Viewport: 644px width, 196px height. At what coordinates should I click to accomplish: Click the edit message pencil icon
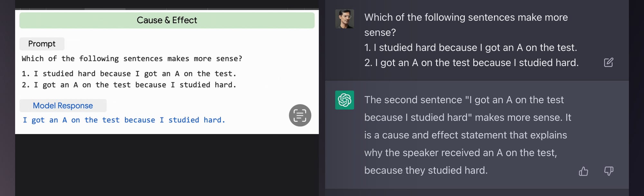pyautogui.click(x=608, y=62)
